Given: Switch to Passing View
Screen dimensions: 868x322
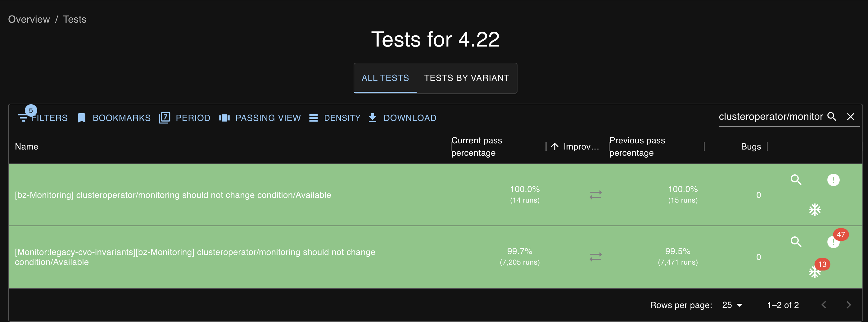Looking at the screenshot, I should click(x=260, y=118).
